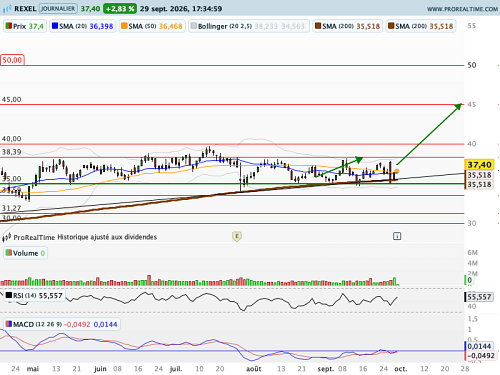
Task: Click the oct. label on time axis
Action: click(x=401, y=369)
